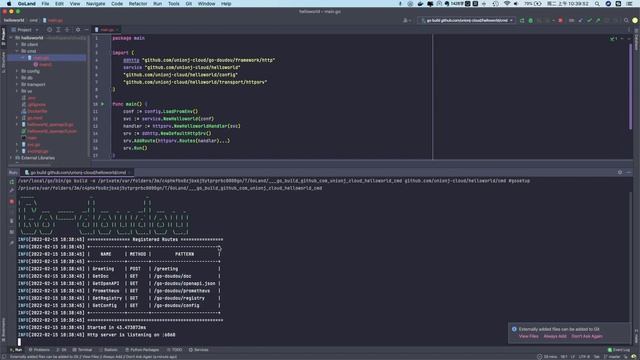
Task: Select Dockerfile in project tree
Action: tap(38, 111)
